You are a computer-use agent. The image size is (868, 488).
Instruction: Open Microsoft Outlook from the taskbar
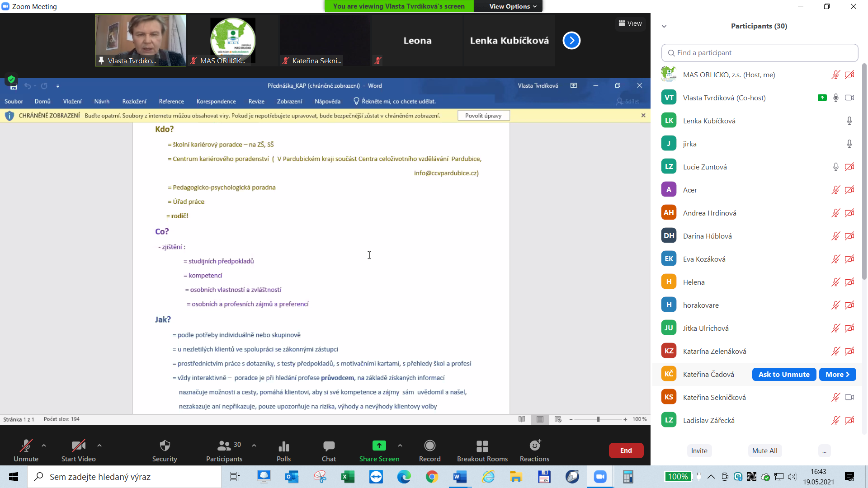292,477
